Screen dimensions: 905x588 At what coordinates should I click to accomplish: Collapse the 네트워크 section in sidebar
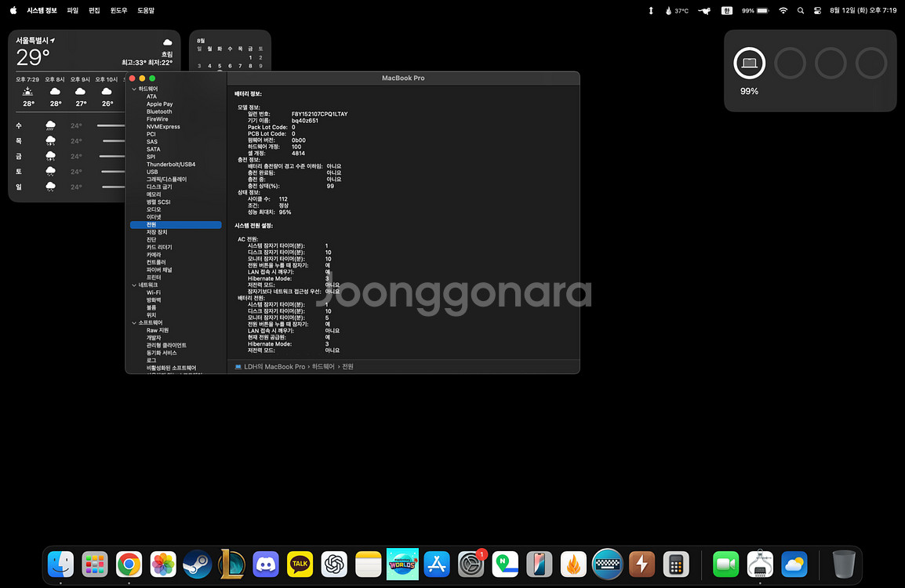pyautogui.click(x=134, y=285)
